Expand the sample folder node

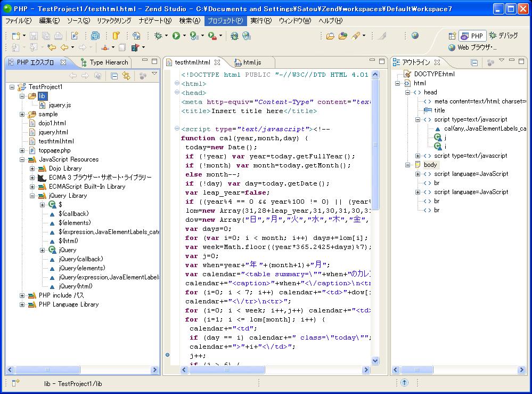click(x=22, y=114)
